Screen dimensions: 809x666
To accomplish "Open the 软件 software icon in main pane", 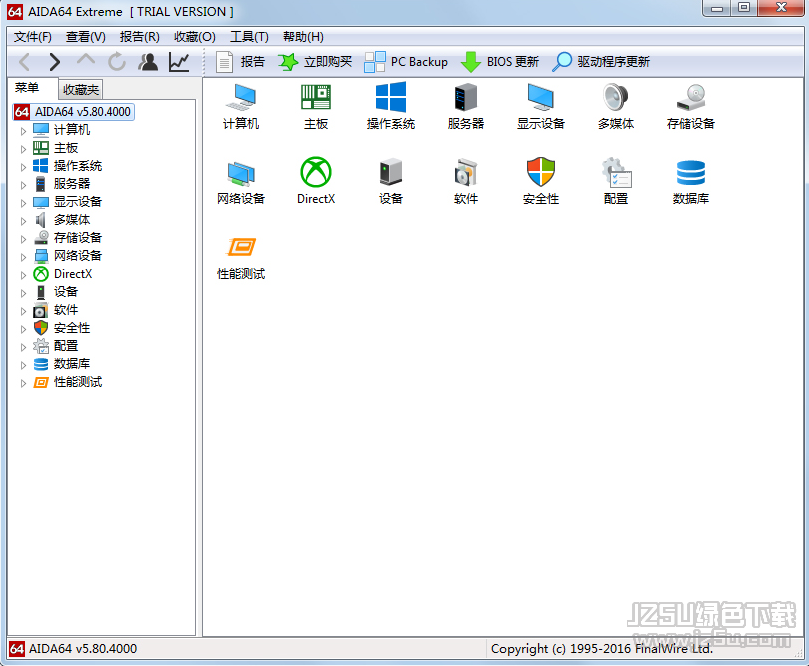I will (x=466, y=182).
